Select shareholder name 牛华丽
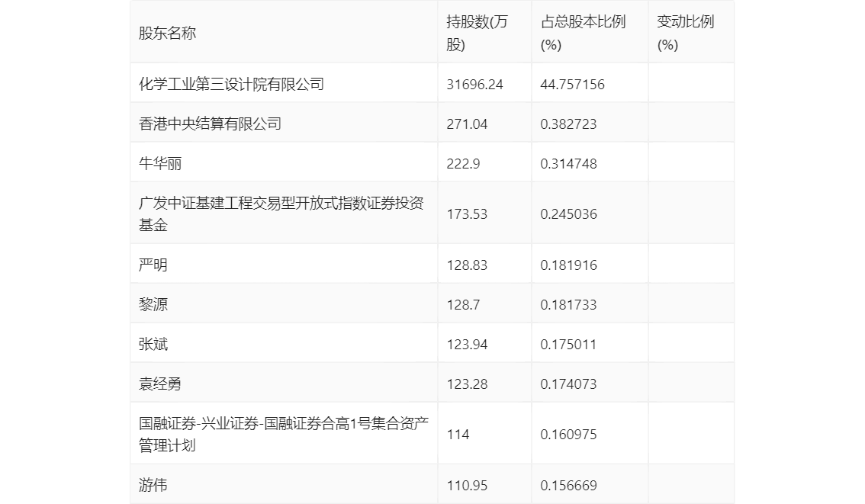 [x=160, y=164]
